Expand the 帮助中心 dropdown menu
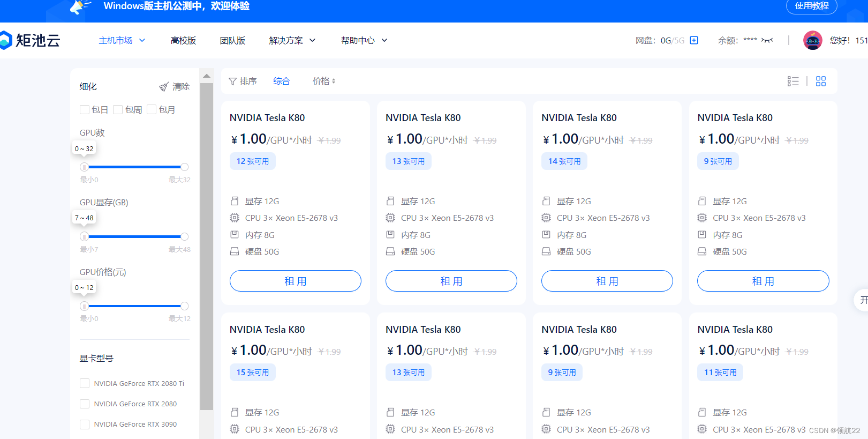This screenshot has height=439, width=868. 364,40
